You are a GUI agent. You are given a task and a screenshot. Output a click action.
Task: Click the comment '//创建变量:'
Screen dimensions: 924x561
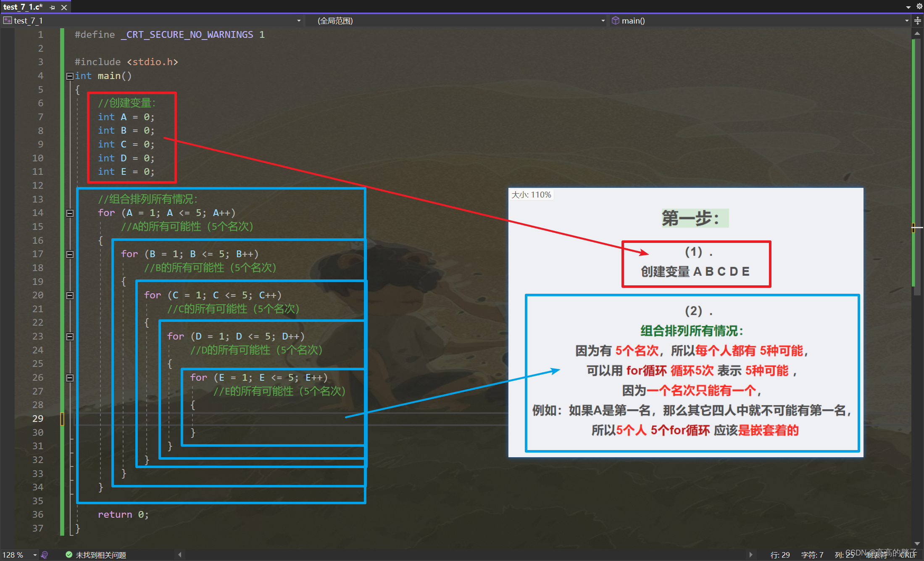(127, 103)
